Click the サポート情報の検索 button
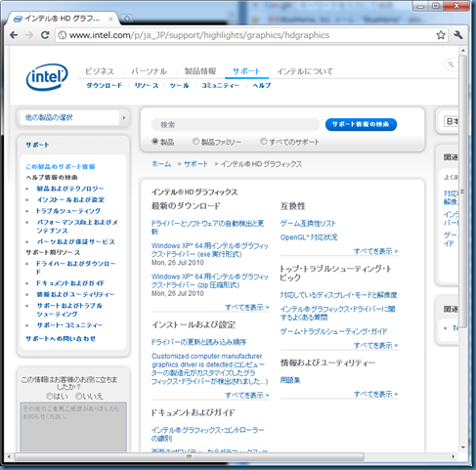The width and height of the screenshot is (476, 470). tap(361, 124)
